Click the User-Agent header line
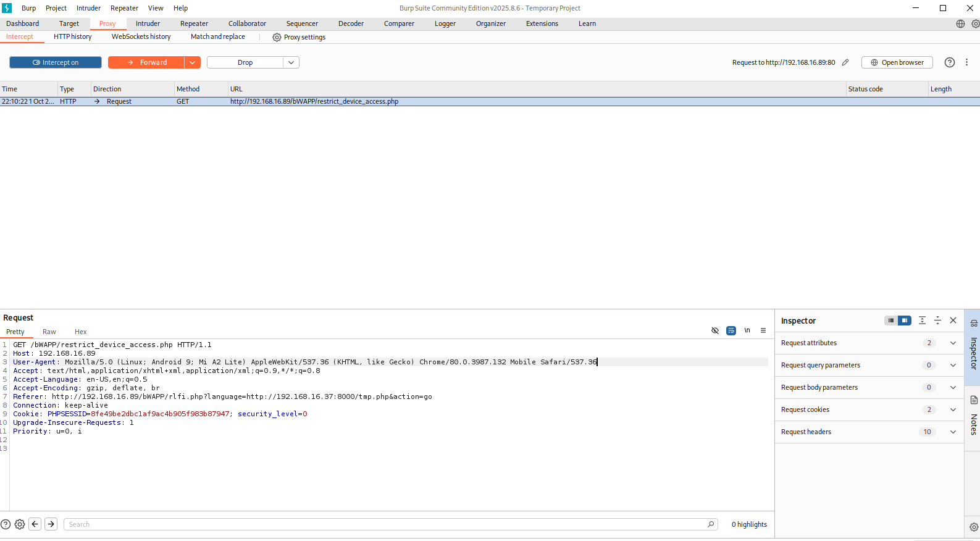Viewport: 980px width, 541px height. coord(305,362)
